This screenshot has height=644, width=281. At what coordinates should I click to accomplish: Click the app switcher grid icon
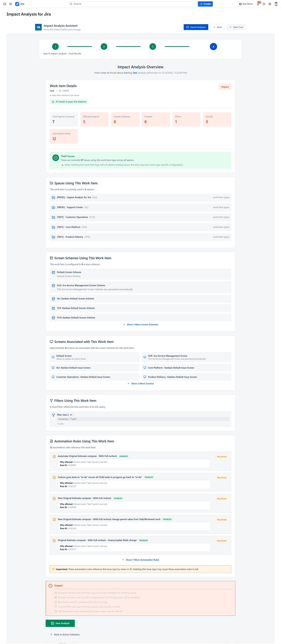pyautogui.click(x=11, y=4)
